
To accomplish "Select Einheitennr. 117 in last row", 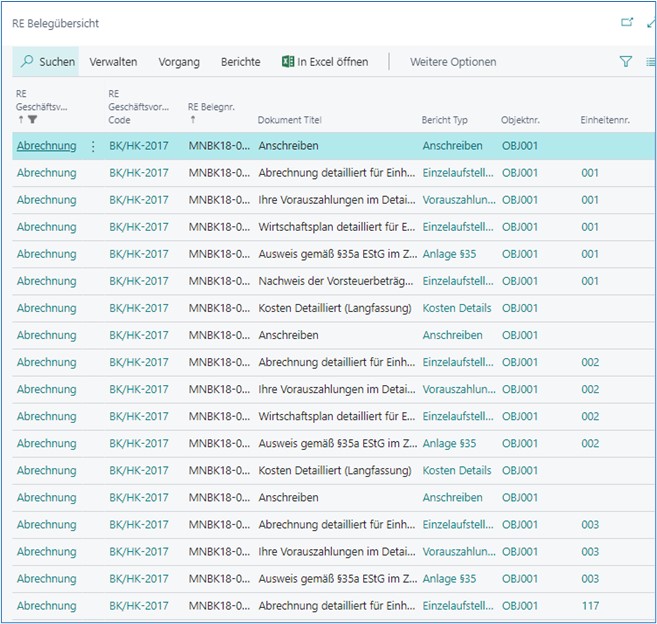I will (590, 605).
